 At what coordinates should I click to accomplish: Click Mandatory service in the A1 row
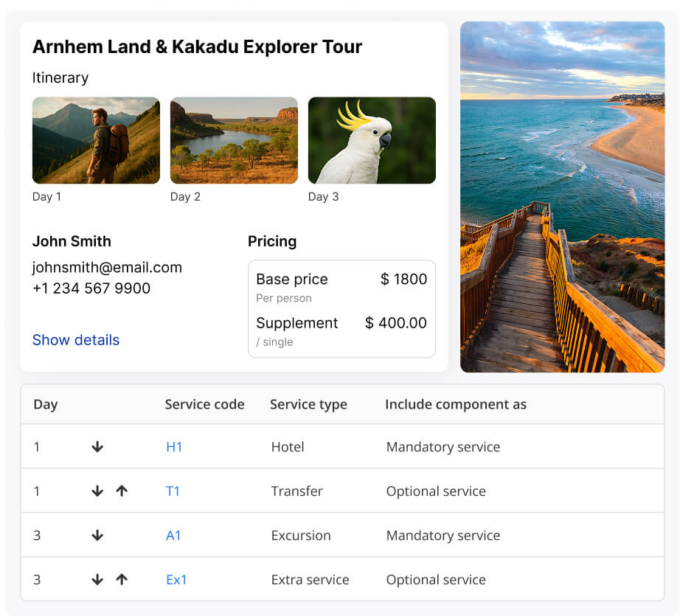click(x=443, y=536)
